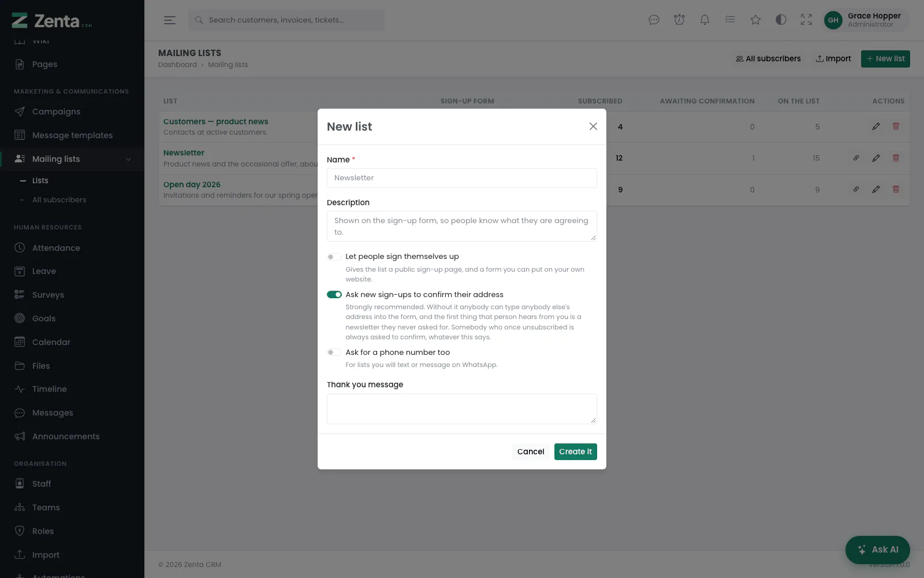This screenshot has height=578, width=924.
Task: Copy sign-up link for Open day 2026 row
Action: 856,189
